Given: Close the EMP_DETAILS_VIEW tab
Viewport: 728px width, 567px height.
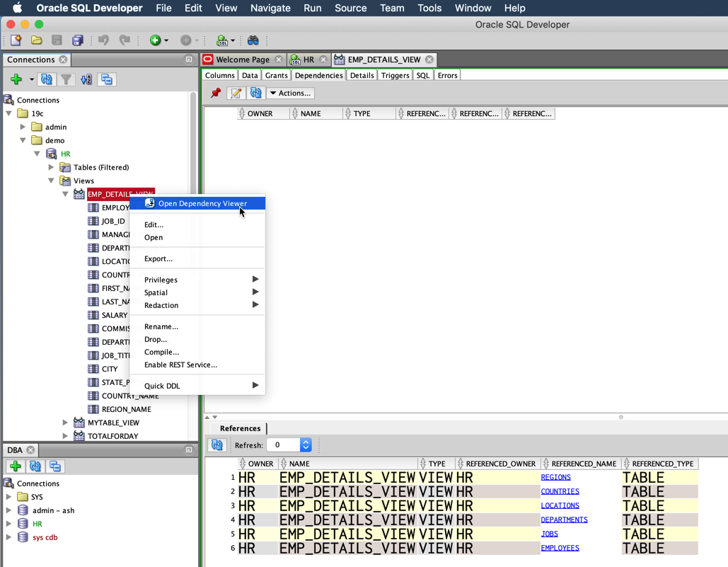Looking at the screenshot, I should coord(429,59).
